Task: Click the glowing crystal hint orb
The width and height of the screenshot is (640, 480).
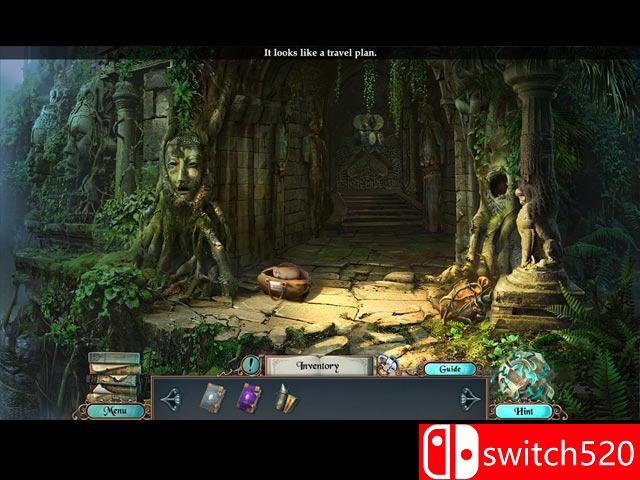Action: (x=525, y=375)
